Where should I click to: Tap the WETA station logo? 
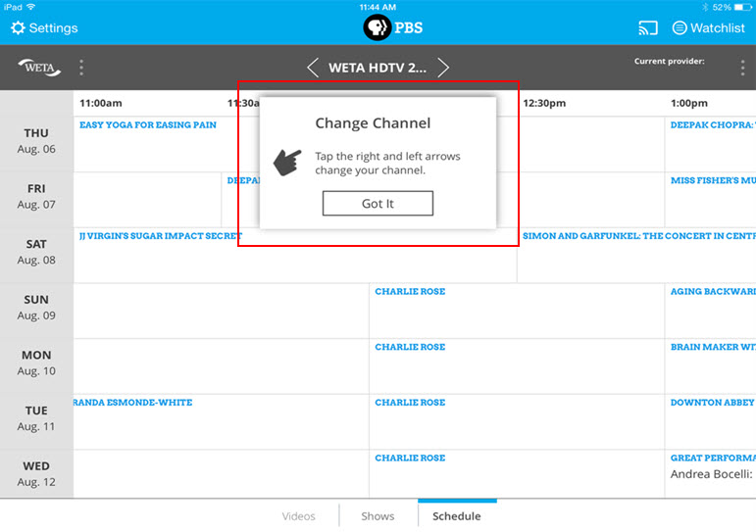39,68
